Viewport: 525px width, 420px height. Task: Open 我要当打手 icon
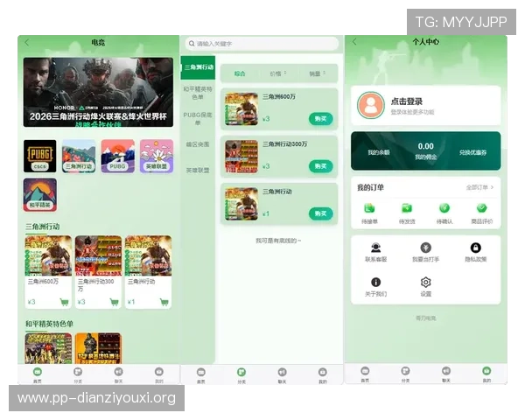pyautogui.click(x=425, y=248)
